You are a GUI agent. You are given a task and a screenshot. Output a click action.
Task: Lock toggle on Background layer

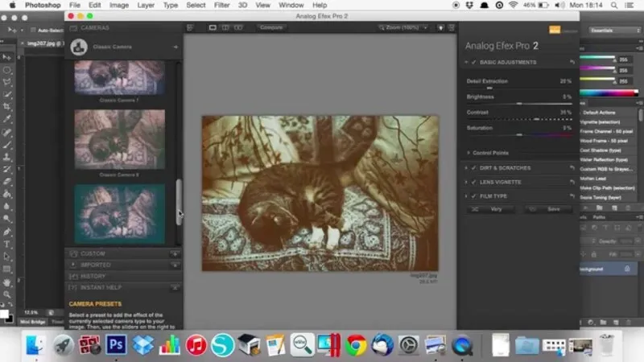(x=627, y=269)
